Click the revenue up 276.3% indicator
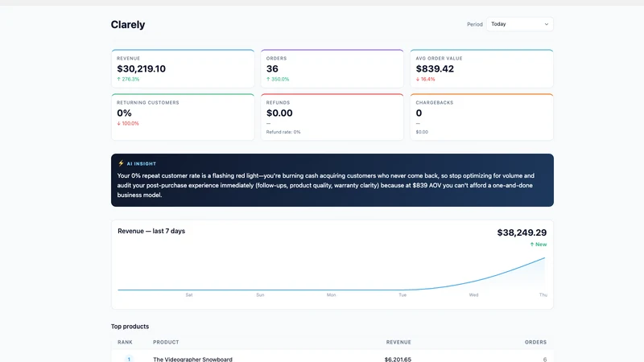Screen dimensions: 644x362 pos(128,79)
